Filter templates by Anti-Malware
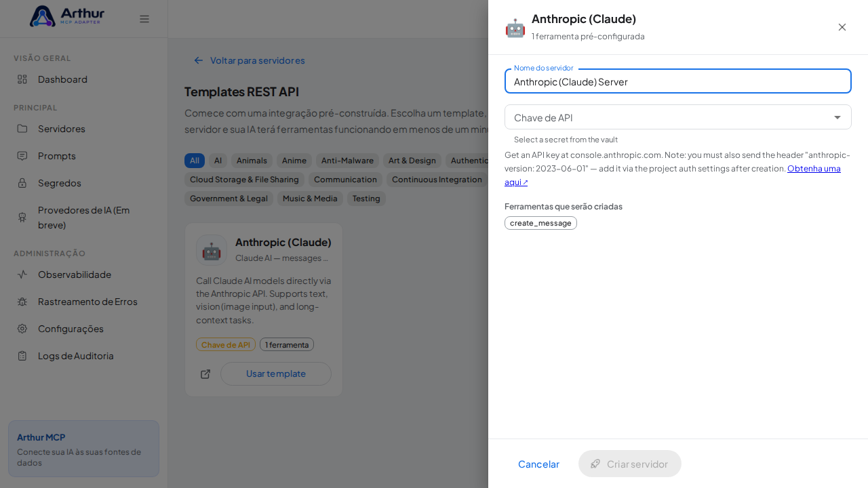The width and height of the screenshot is (868, 488). 347,161
